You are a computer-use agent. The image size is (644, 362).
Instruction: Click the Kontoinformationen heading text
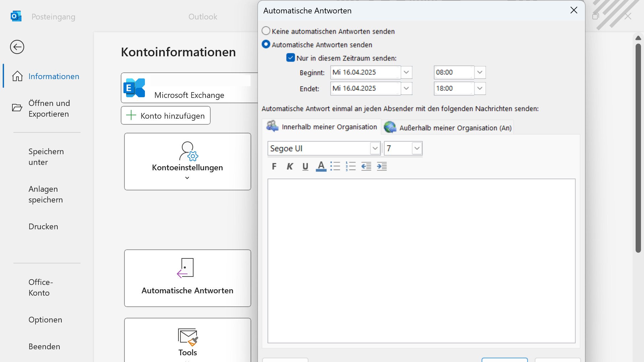(178, 52)
